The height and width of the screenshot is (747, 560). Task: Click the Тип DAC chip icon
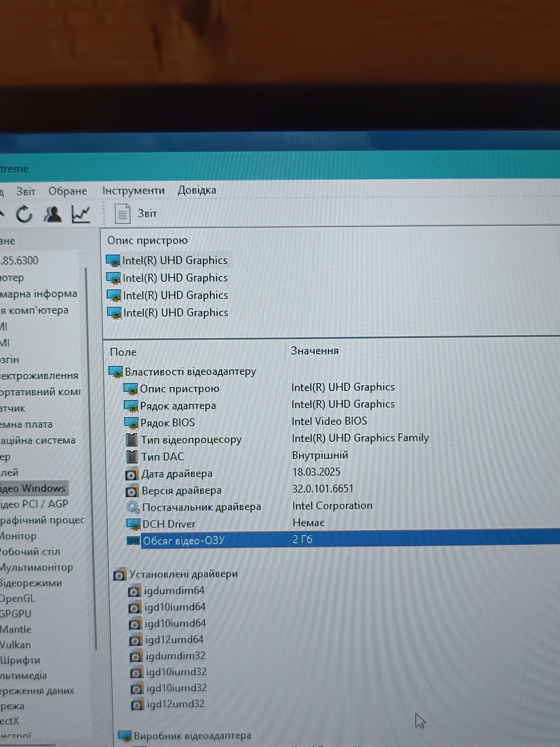132,457
